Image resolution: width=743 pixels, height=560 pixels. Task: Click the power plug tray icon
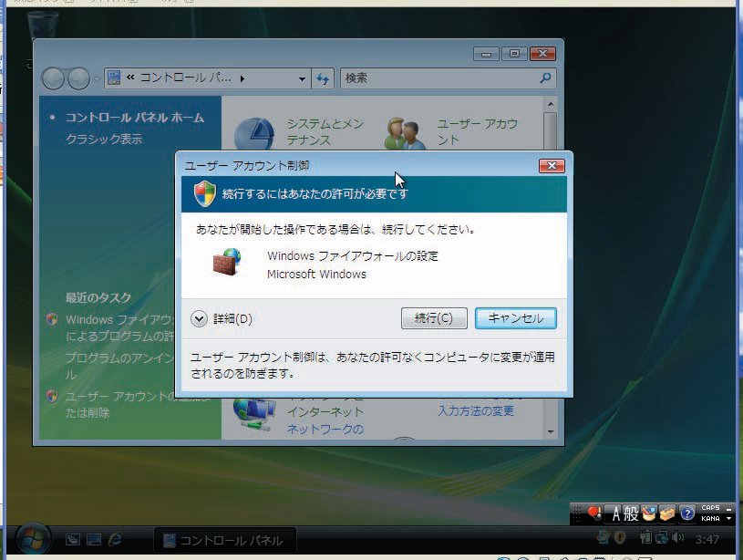(x=645, y=538)
